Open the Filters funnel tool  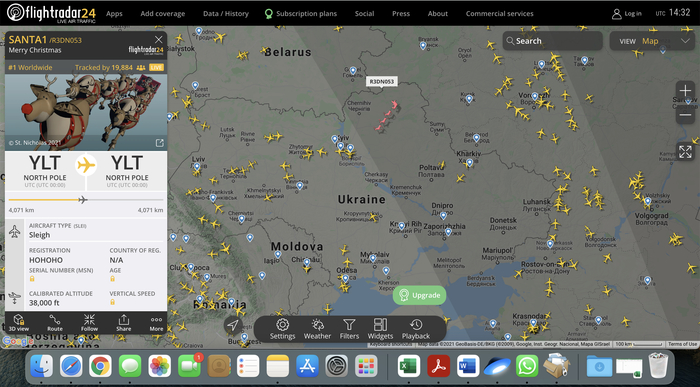click(349, 329)
